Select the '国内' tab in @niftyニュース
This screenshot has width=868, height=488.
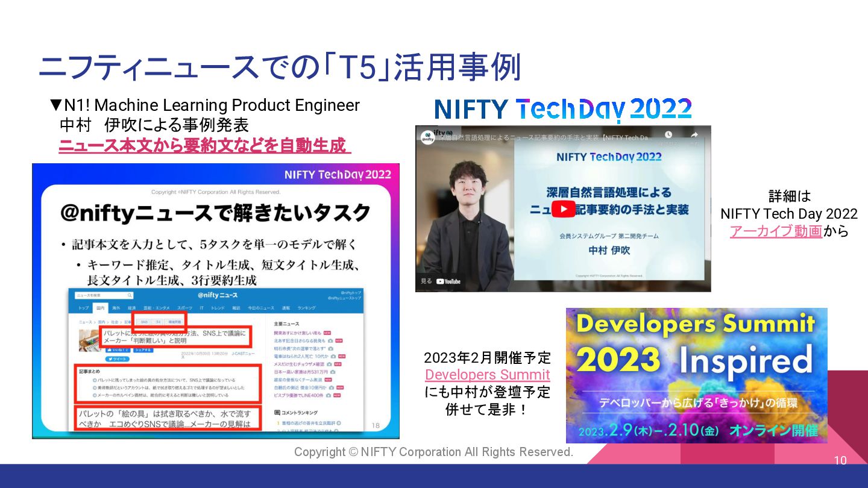(101, 308)
